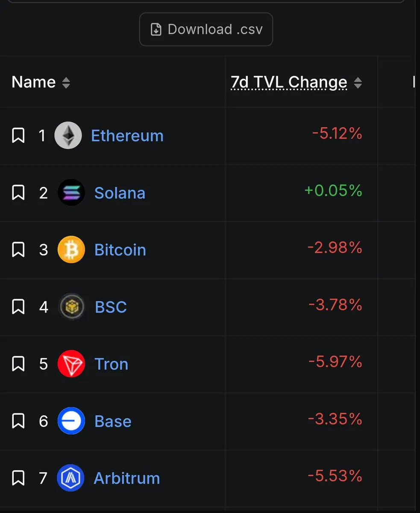The height and width of the screenshot is (513, 420).
Task: Click the 7d TVL Change column header
Action: point(289,82)
